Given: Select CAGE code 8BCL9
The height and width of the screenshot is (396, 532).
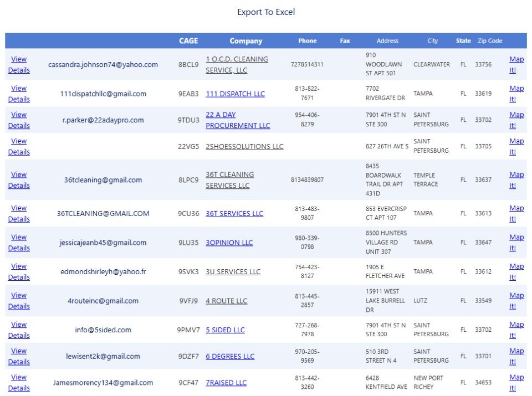Looking at the screenshot, I should [188, 64].
